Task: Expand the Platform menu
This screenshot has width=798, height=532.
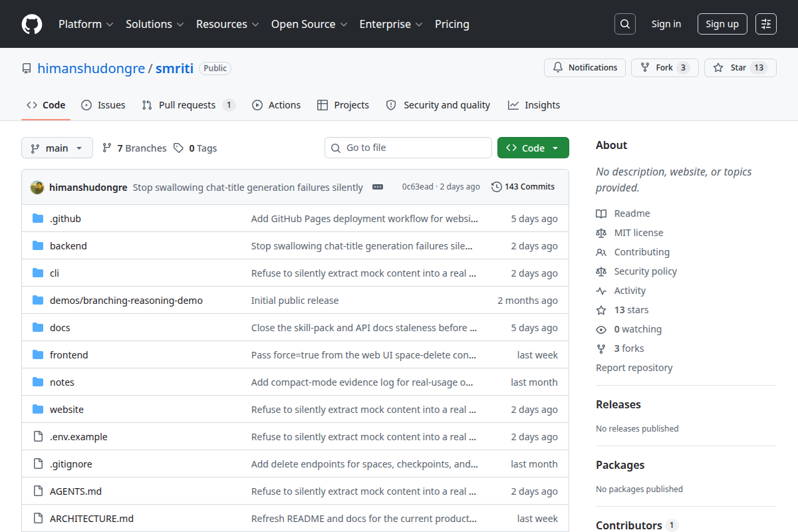Action: (86, 24)
